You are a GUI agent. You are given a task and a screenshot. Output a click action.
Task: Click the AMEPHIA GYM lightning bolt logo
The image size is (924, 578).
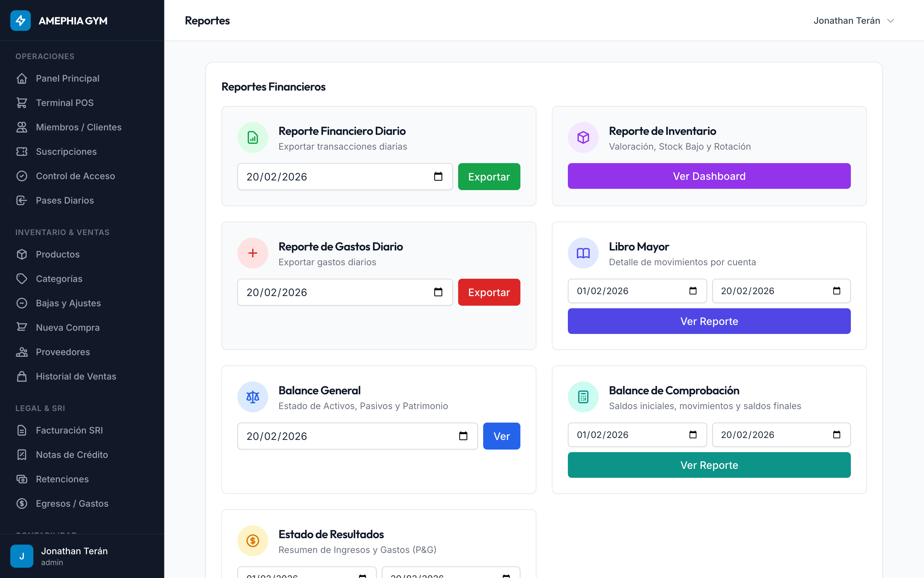click(21, 21)
